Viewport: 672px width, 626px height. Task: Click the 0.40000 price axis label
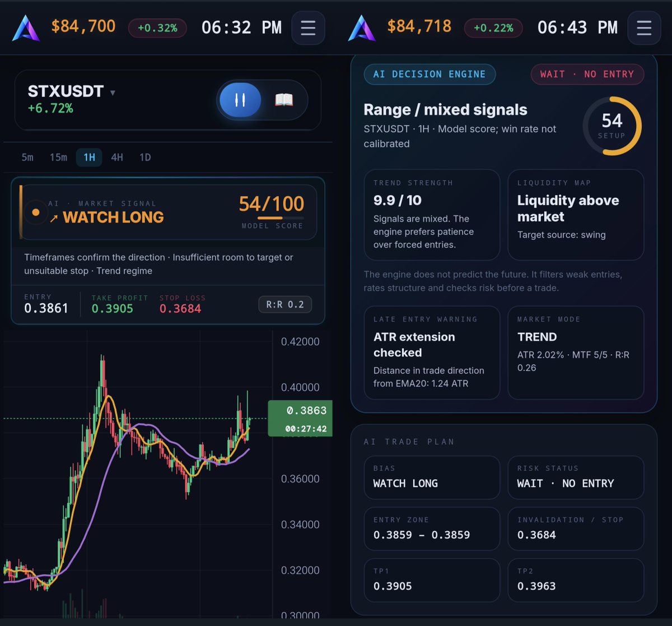(300, 387)
